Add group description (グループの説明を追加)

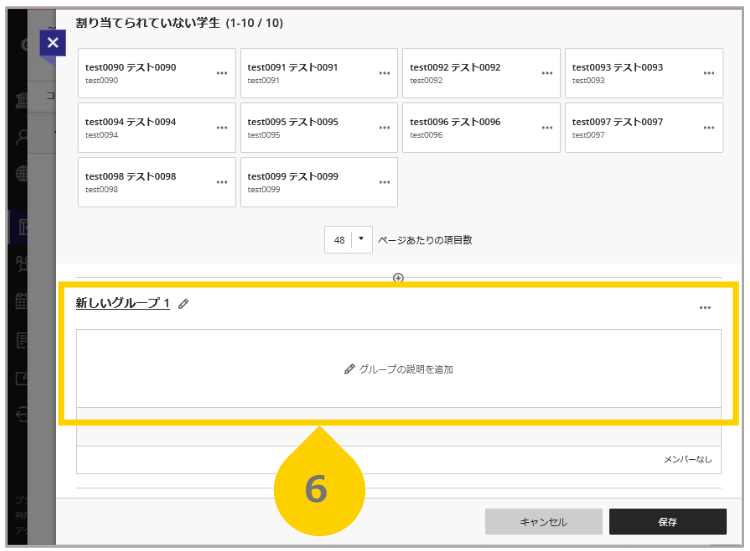coord(398,369)
